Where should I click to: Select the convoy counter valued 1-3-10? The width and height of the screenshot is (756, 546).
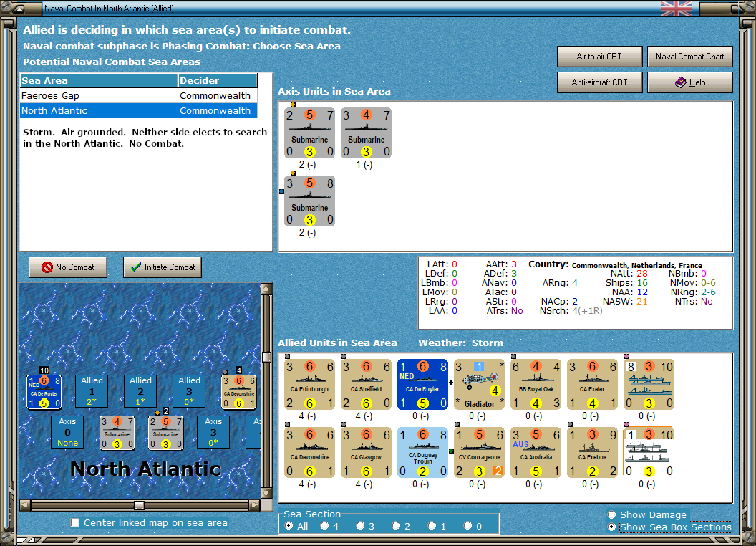(649, 452)
